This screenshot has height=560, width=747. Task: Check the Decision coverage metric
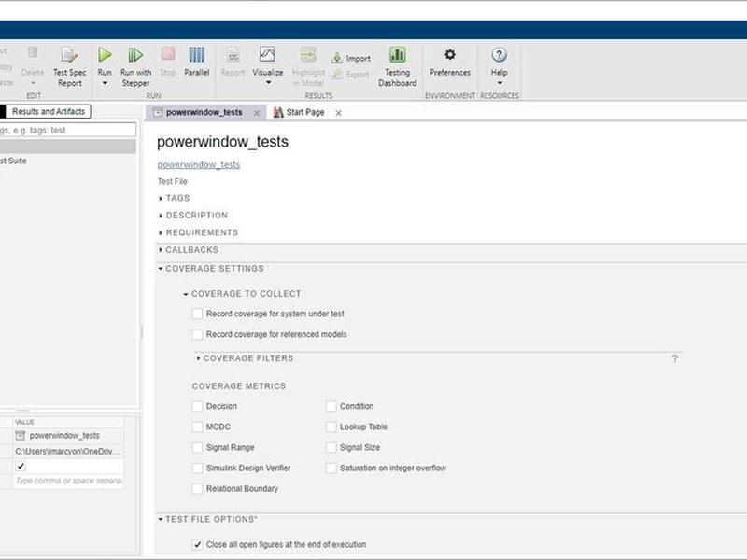(197, 406)
